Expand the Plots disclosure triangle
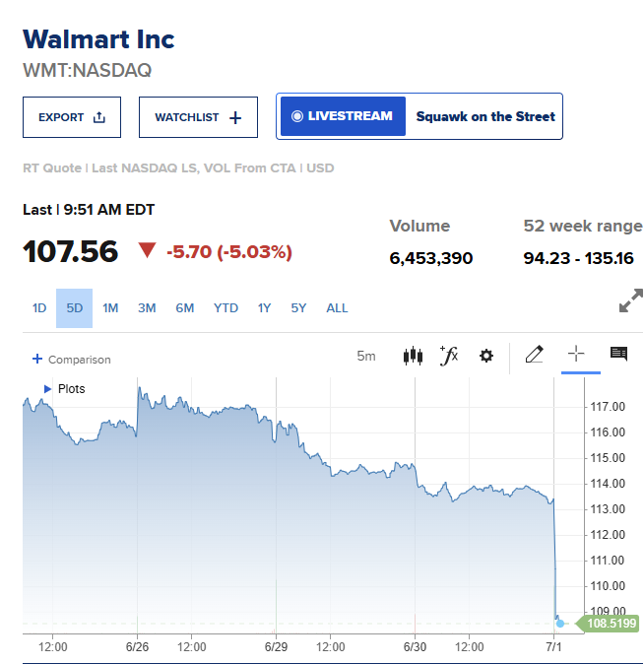The image size is (644, 664). (47, 389)
